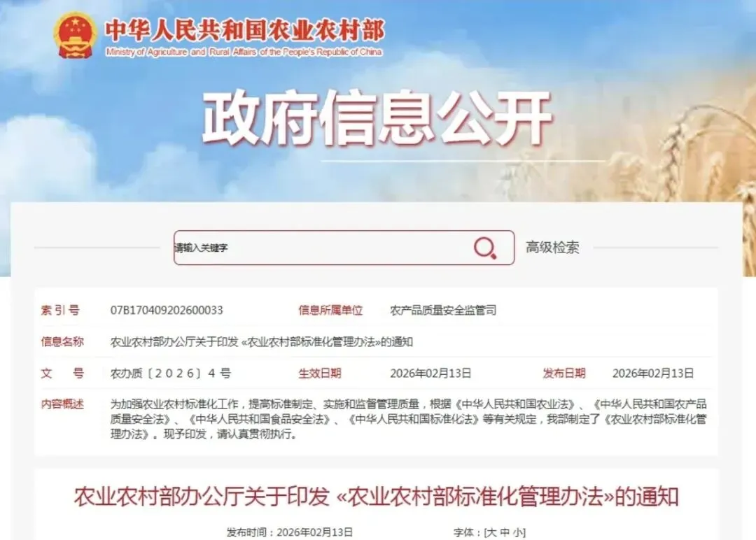Click the magnifying glass search icon
This screenshot has width=756, height=540.
(x=484, y=248)
